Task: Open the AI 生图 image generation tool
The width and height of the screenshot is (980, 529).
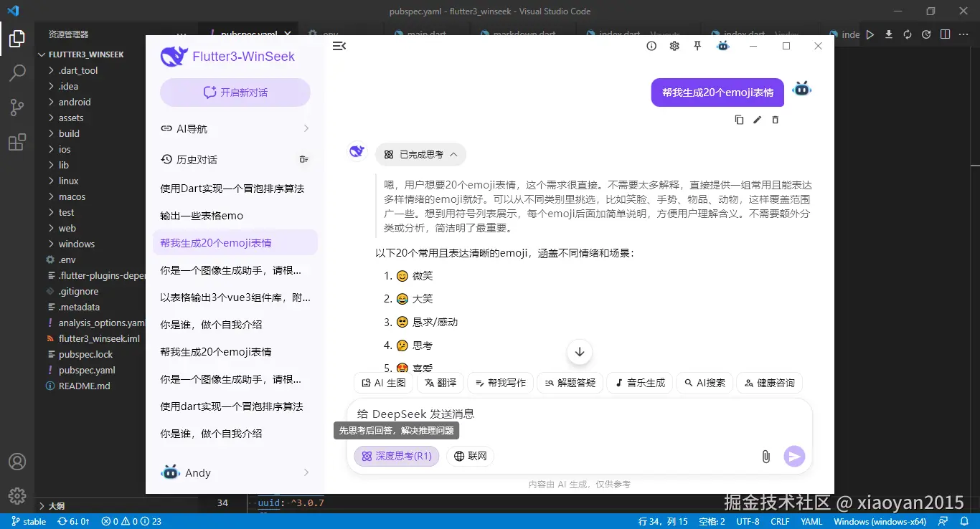Action: (383, 383)
